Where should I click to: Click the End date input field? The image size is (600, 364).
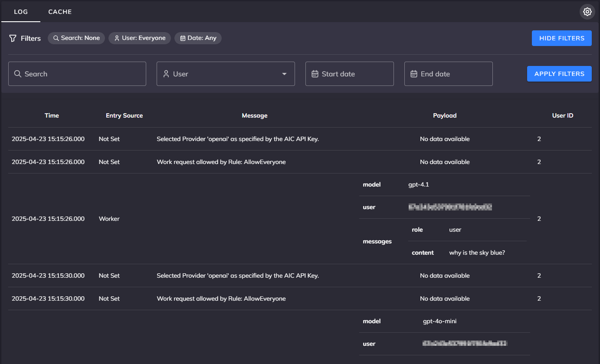coord(449,74)
